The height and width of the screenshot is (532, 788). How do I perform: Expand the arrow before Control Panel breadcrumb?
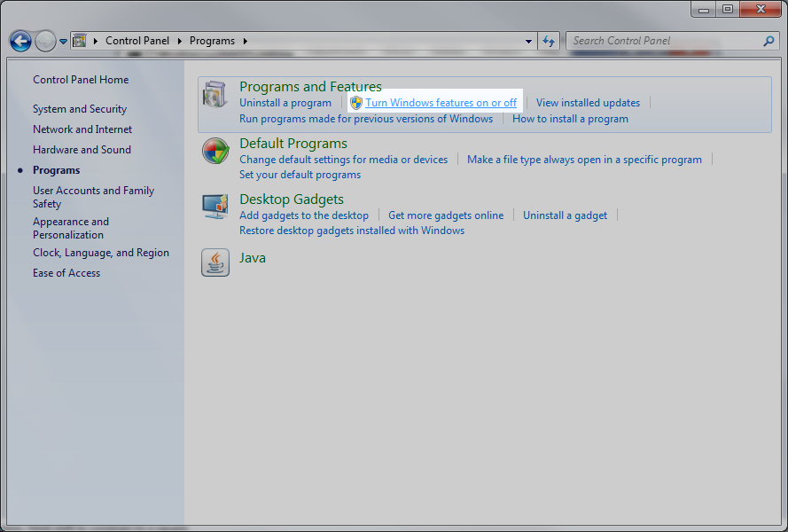click(x=96, y=42)
